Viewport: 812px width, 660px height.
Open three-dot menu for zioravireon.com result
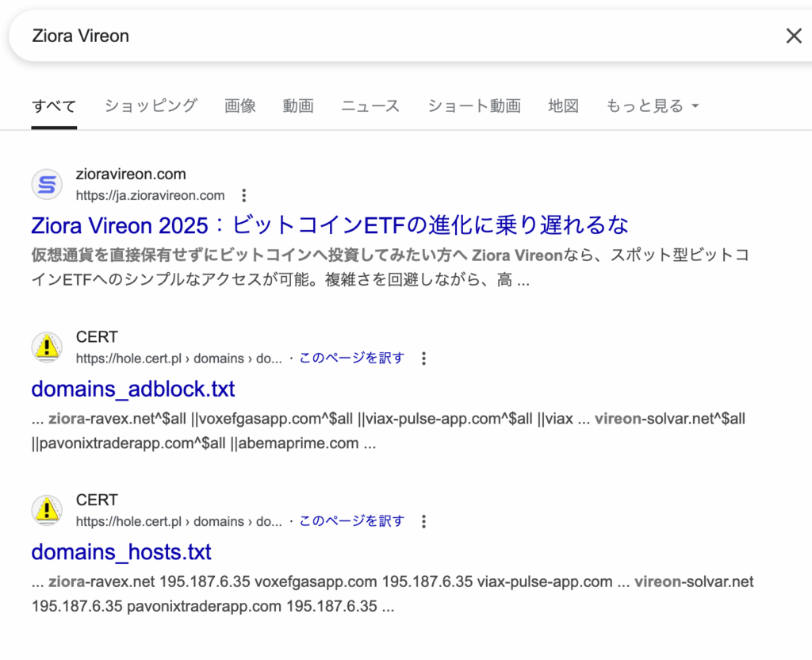tap(244, 195)
